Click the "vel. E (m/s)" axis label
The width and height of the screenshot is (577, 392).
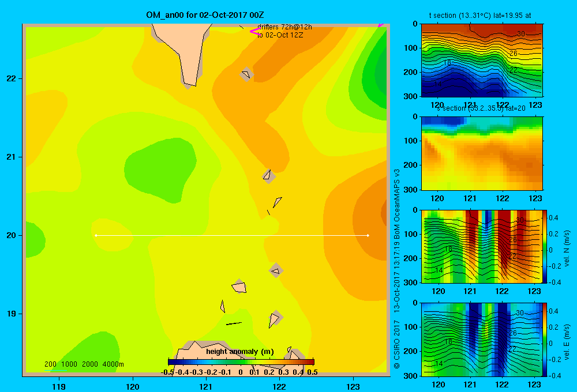(567, 341)
